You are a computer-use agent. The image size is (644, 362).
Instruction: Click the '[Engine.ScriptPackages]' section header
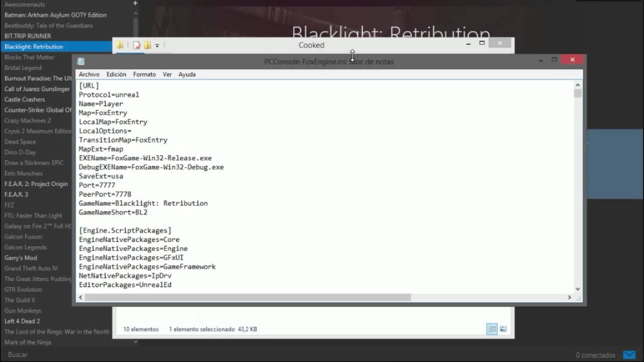[x=125, y=230]
